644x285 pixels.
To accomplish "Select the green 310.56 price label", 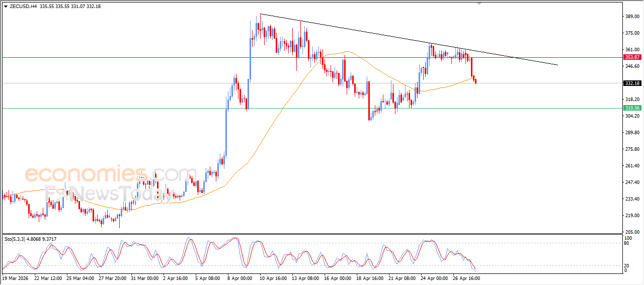I will pos(631,108).
